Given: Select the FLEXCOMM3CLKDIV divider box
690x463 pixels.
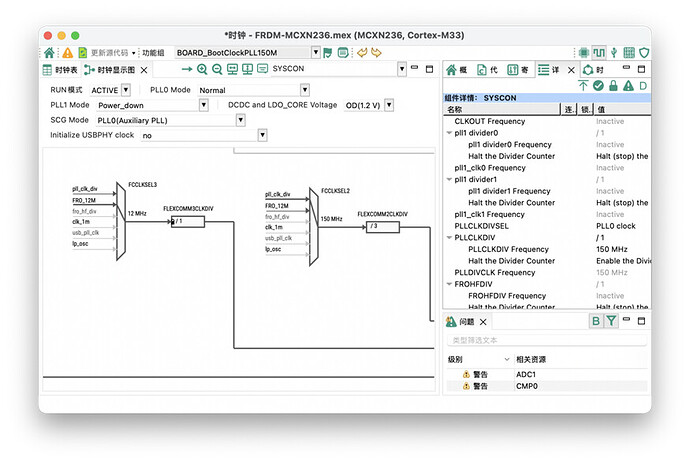Looking at the screenshot, I should [188, 221].
